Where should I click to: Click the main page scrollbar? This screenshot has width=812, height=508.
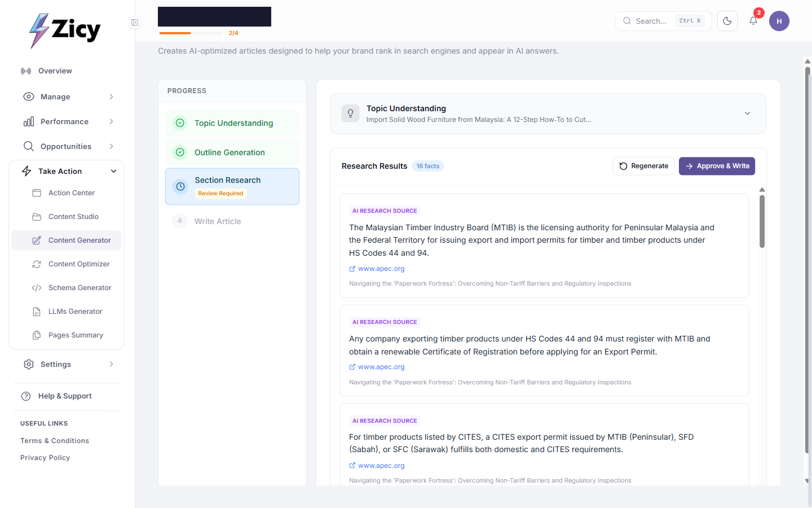click(807, 260)
